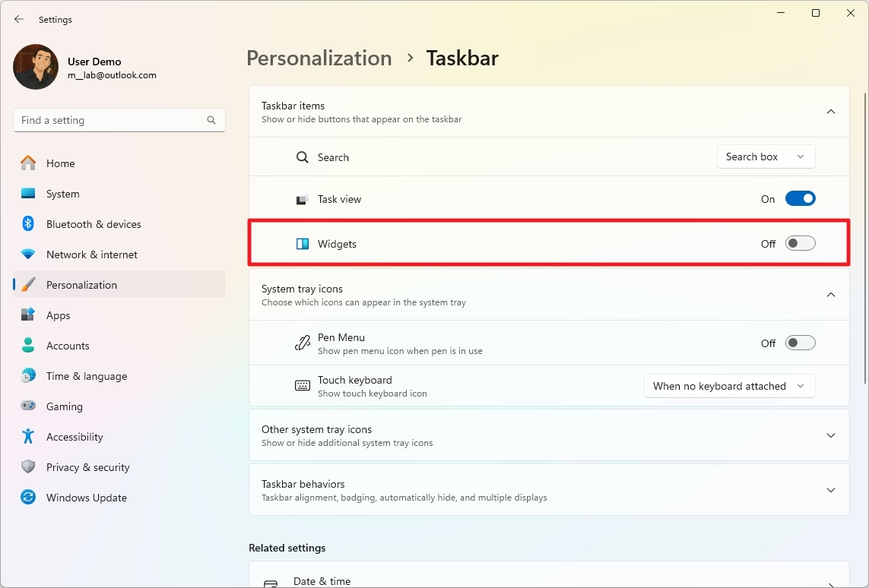Enable the Widgets toggle
The height and width of the screenshot is (588, 869).
[x=800, y=243]
